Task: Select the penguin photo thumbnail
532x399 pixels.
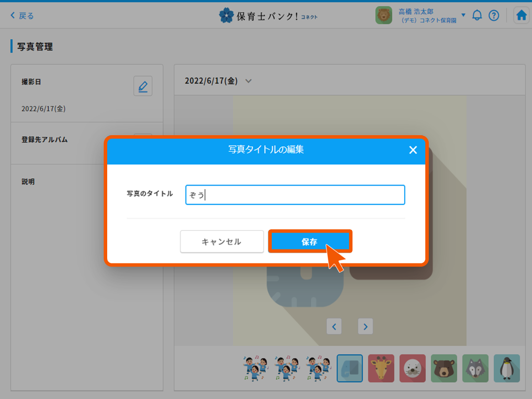Action: [507, 368]
